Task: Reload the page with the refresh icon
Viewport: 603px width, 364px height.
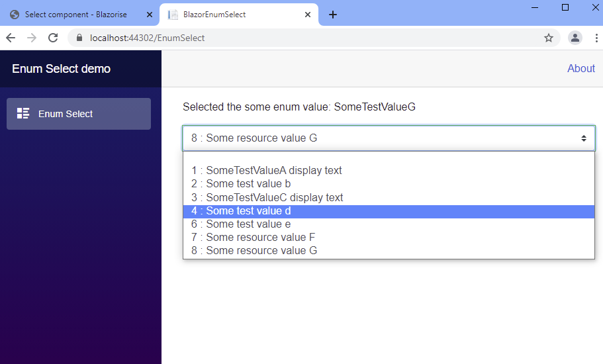Action: (x=53, y=38)
